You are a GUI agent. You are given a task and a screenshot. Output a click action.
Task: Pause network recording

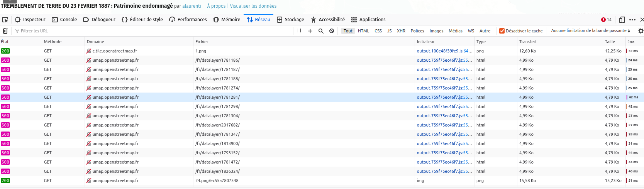coord(299,31)
